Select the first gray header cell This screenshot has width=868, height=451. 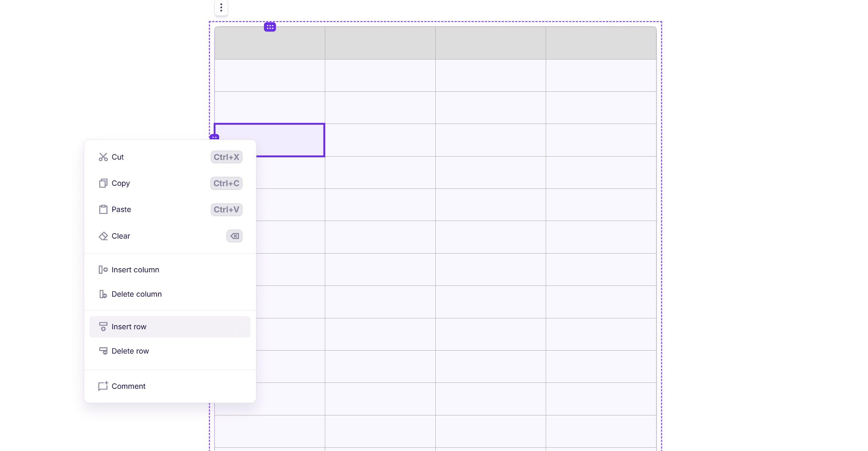coord(270,43)
